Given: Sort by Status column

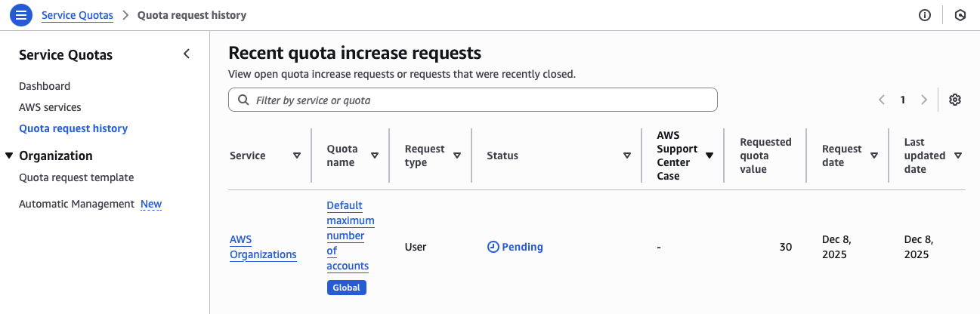Looking at the screenshot, I should click(627, 155).
